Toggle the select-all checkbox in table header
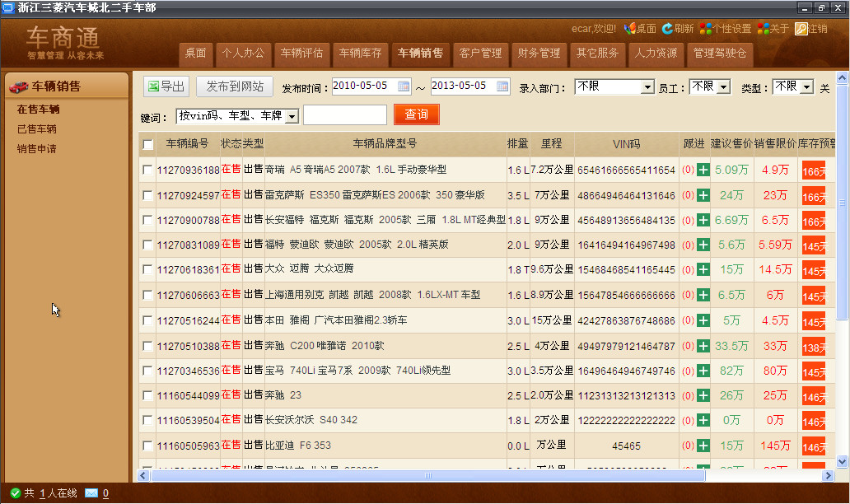The height and width of the screenshot is (504, 850). pyautogui.click(x=147, y=145)
